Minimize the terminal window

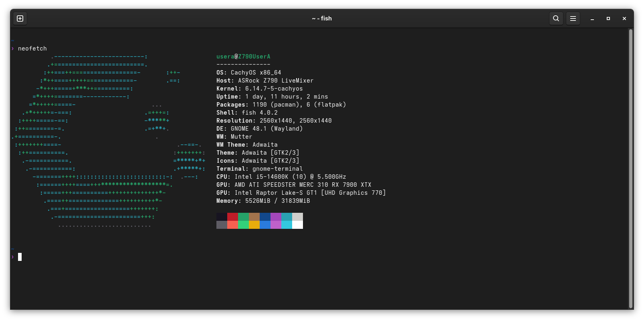[x=592, y=18]
